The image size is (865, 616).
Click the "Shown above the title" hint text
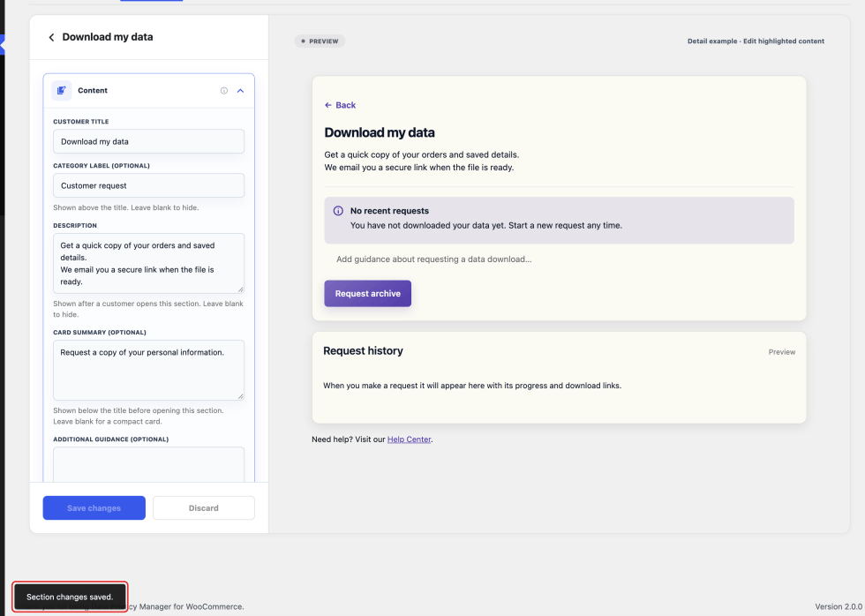tap(125, 208)
